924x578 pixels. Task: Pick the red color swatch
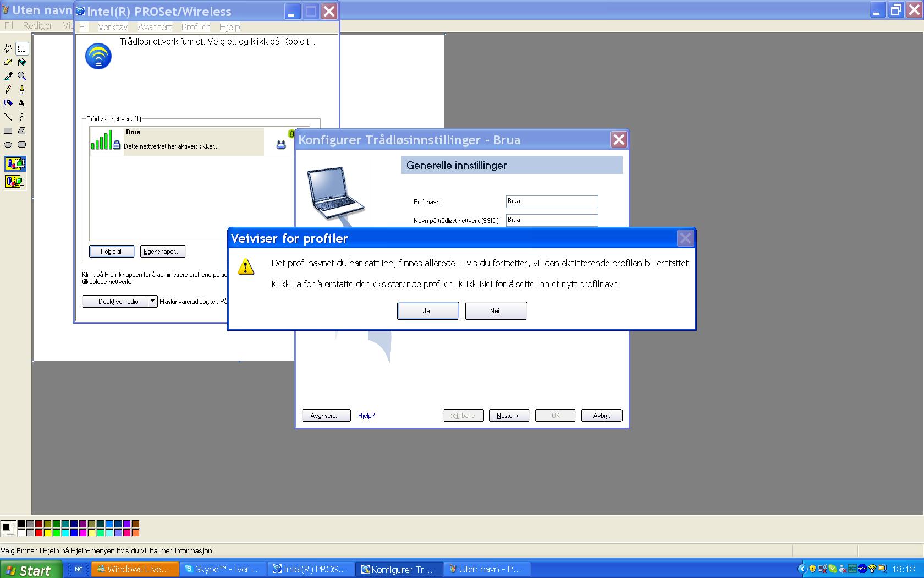click(x=38, y=532)
